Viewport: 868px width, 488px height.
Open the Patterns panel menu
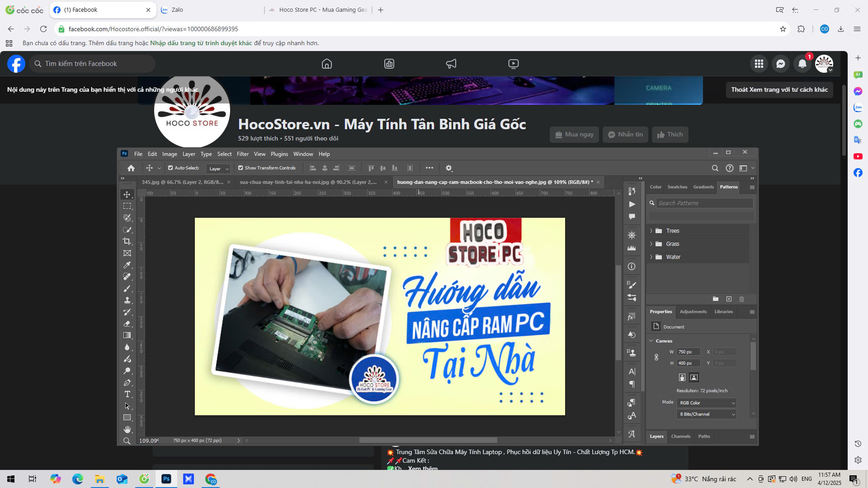point(752,187)
